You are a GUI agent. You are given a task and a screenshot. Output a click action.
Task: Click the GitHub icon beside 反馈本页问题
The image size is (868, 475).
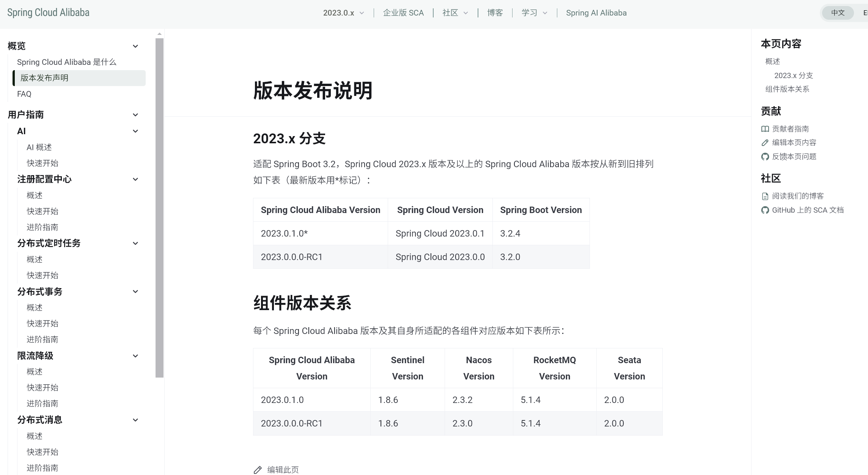click(765, 157)
